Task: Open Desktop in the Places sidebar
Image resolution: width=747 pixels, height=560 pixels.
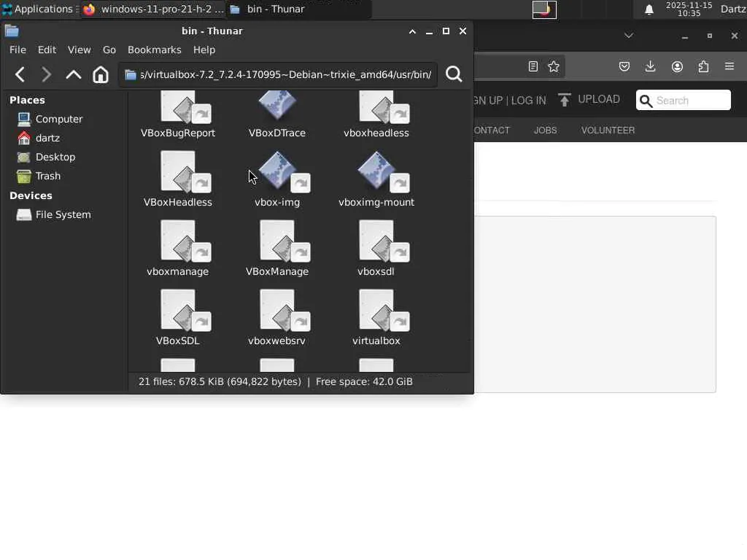Action: (x=46, y=157)
